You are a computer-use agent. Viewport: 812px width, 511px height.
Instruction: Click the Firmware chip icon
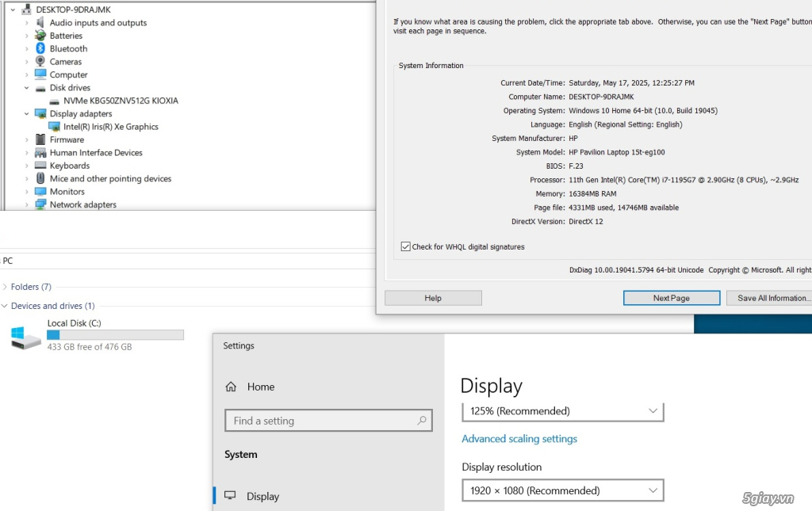coord(40,139)
